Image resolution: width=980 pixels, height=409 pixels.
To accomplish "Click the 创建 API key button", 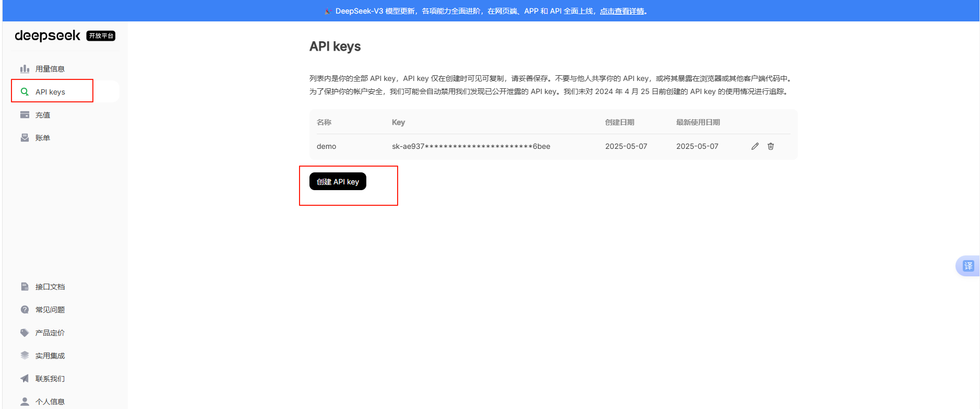I will click(x=338, y=181).
